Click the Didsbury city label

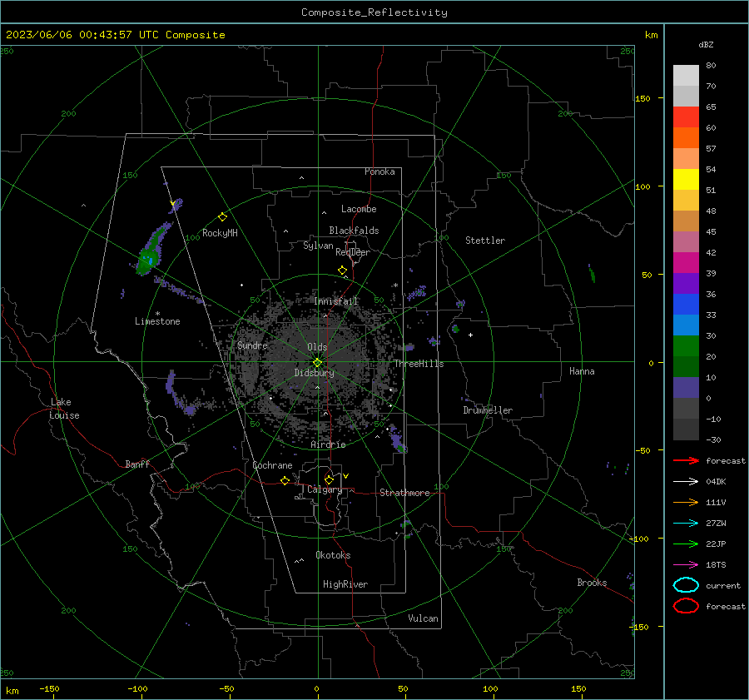314,373
